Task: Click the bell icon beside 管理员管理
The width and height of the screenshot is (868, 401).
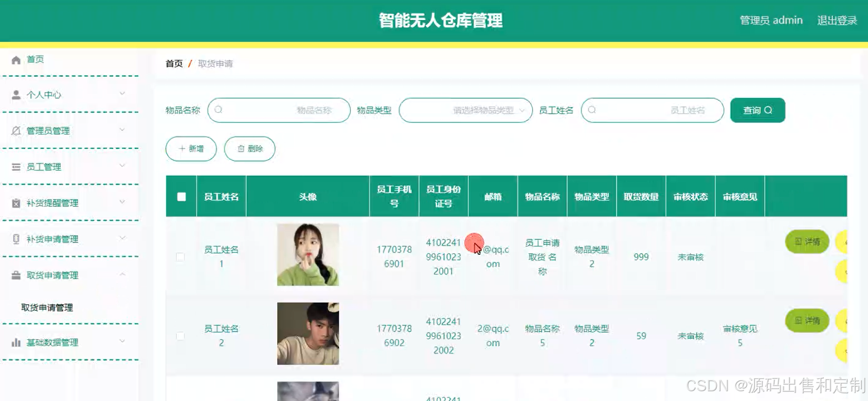Action: click(16, 131)
